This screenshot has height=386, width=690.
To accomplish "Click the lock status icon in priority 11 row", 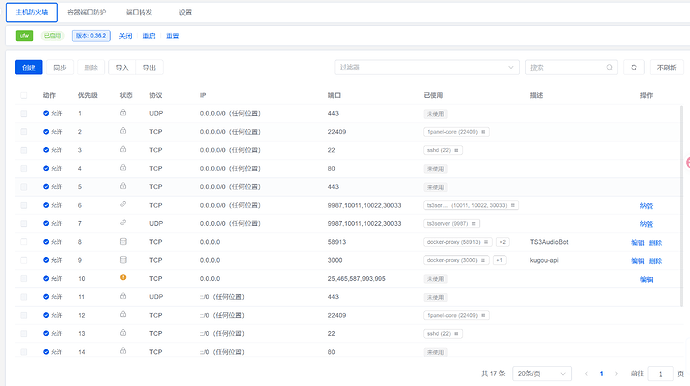I will point(123,296).
